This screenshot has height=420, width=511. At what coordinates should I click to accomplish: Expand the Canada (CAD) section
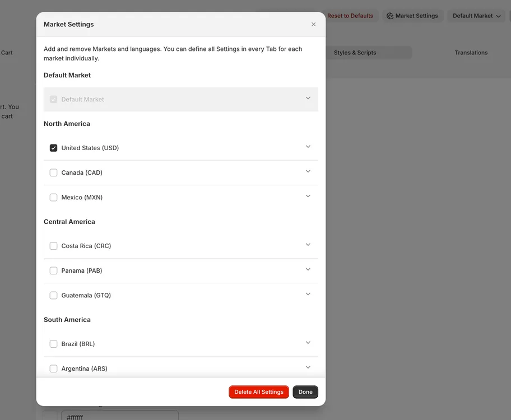pyautogui.click(x=308, y=171)
